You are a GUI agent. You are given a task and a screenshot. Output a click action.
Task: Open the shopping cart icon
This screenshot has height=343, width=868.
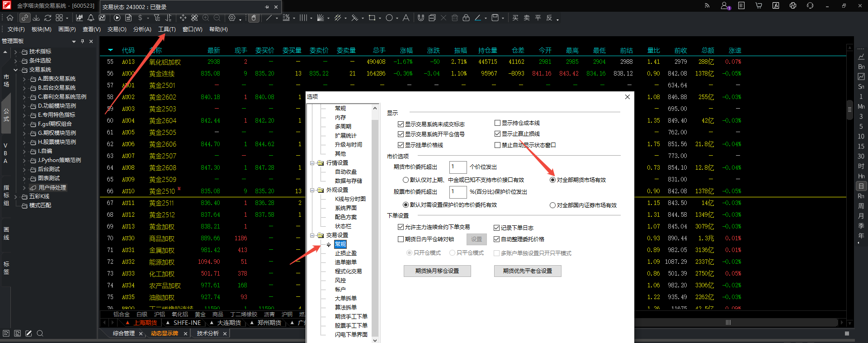(759, 6)
